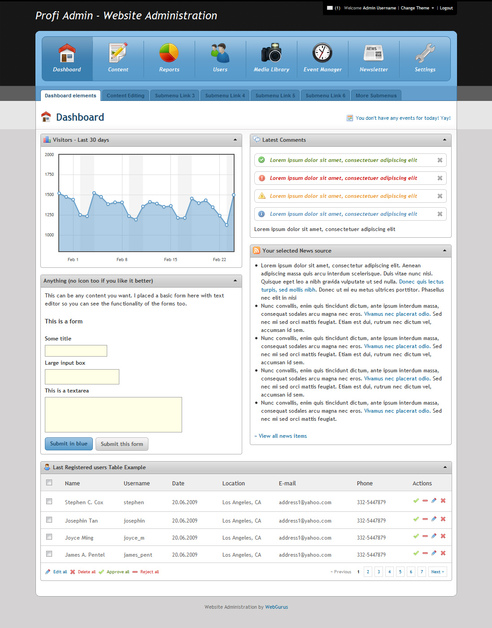Collapse the Your selected News source panel
This screenshot has width=492, height=628.
[445, 251]
